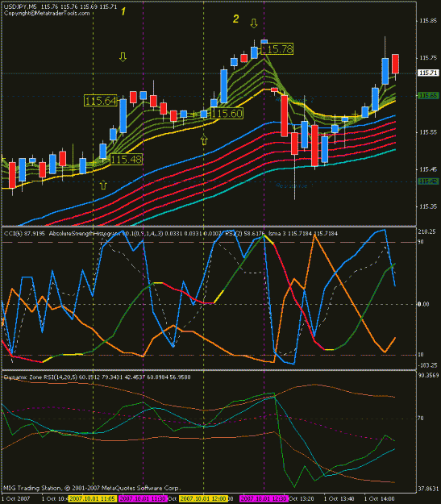This screenshot has width=441, height=504.
Task: Click the yellow down arrow beside number 2
Action: tap(254, 23)
